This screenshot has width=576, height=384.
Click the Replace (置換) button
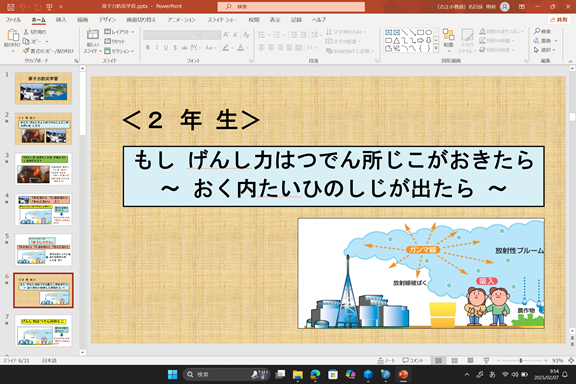[x=545, y=40]
